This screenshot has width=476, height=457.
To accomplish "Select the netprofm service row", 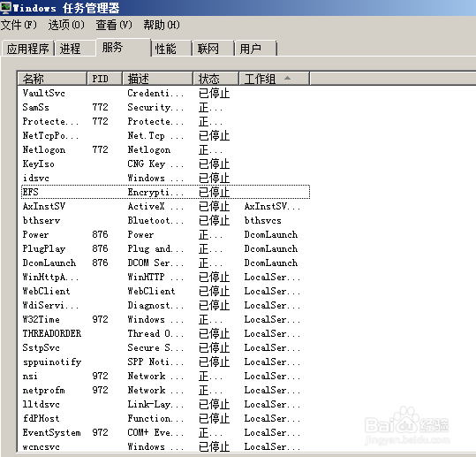I will 165,390.
